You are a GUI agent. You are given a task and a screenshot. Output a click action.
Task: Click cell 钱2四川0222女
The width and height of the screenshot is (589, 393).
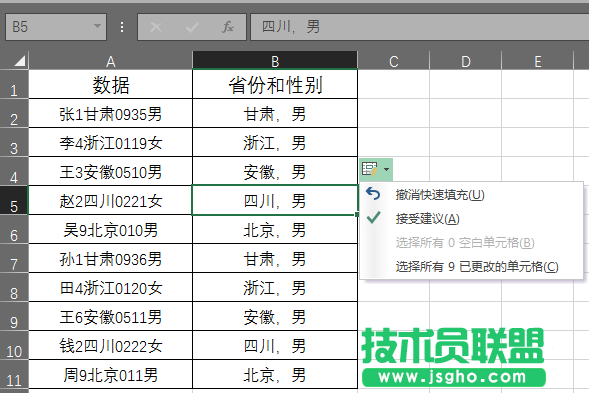point(110,345)
